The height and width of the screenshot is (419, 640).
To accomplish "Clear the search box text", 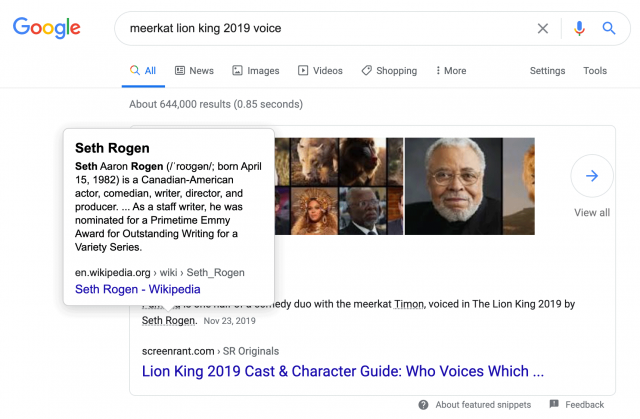I will click(x=543, y=28).
